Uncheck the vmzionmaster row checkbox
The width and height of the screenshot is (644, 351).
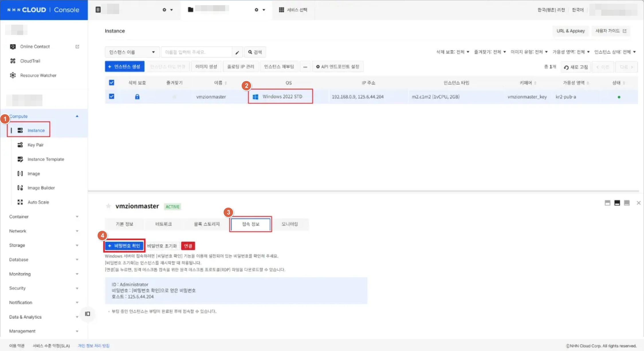tap(111, 97)
